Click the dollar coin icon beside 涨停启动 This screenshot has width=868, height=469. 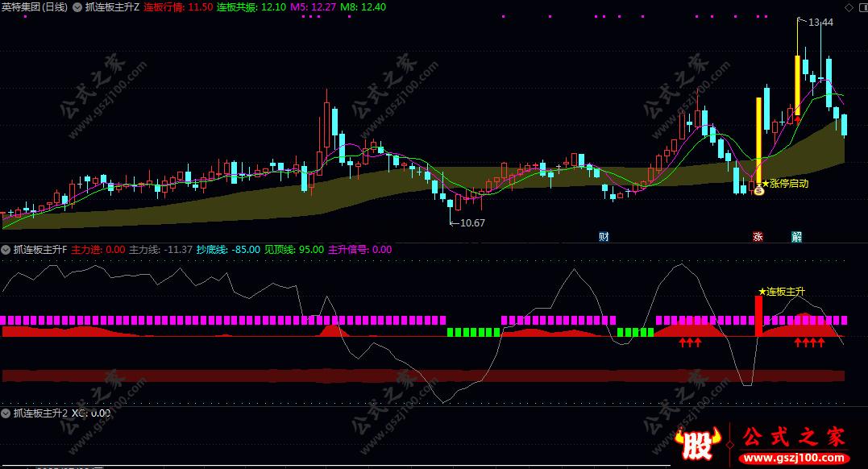[758, 190]
